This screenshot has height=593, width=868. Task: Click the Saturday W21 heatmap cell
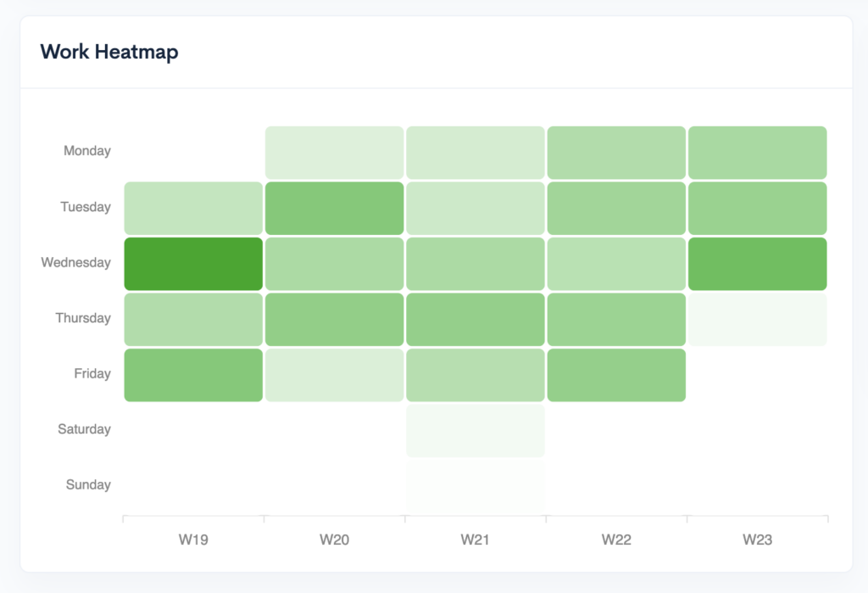(x=476, y=431)
